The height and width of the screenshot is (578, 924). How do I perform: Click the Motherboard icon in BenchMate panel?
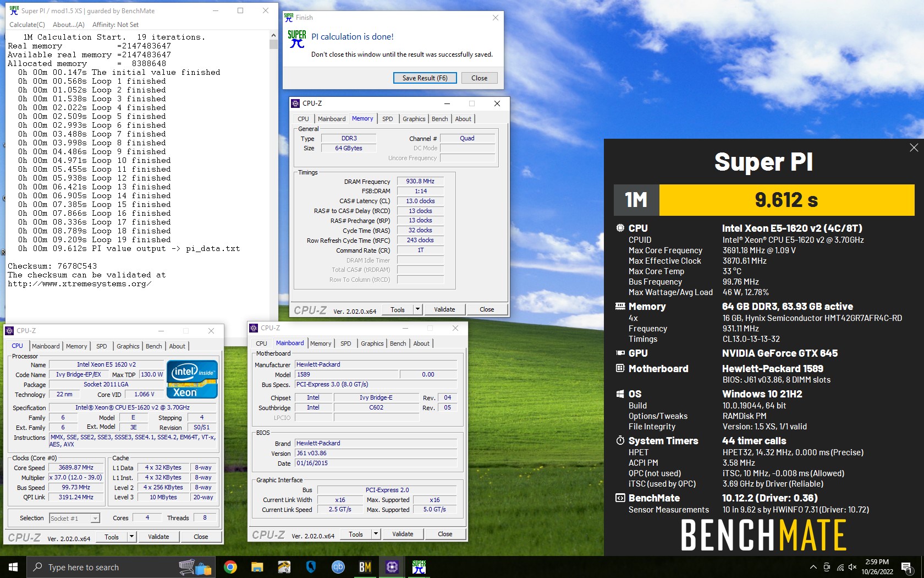[x=620, y=368]
